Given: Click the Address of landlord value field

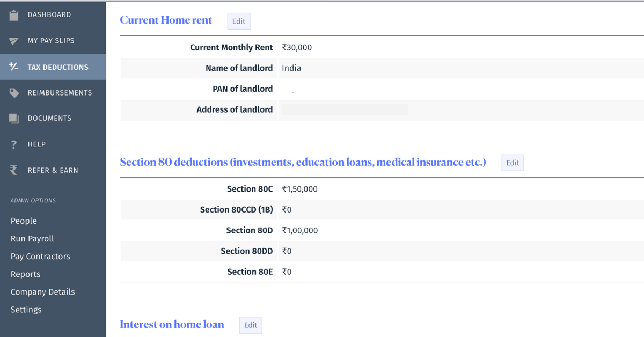Looking at the screenshot, I should 344,110.
